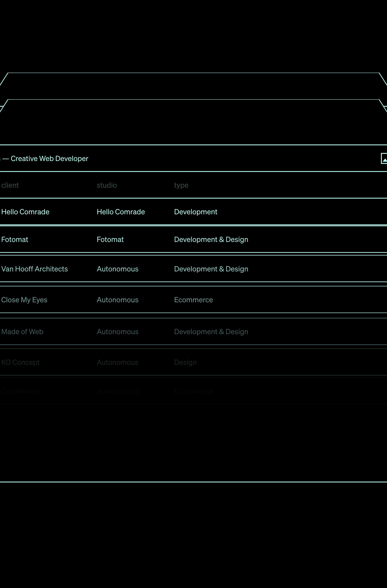Image resolution: width=387 pixels, height=588 pixels.
Task: Click Fotomat in the studio column
Action: [x=110, y=240]
